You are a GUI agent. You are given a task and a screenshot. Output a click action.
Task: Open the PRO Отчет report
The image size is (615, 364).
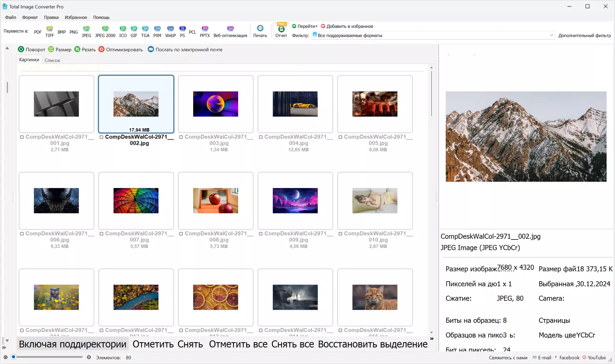pos(281,31)
